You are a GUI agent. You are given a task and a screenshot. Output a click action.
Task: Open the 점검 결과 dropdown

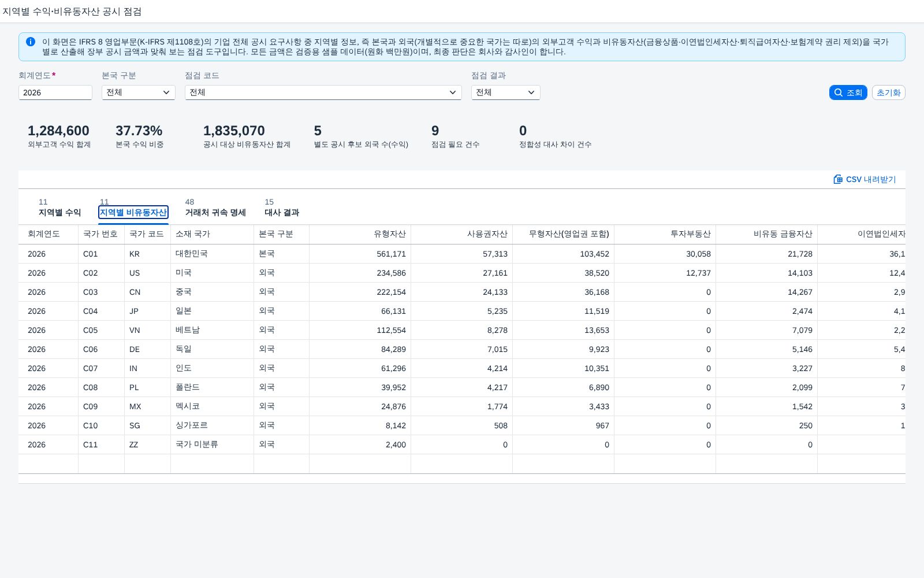506,92
